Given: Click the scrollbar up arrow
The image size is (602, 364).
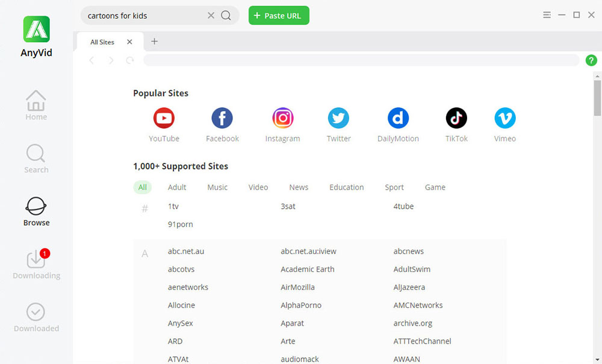Looking at the screenshot, I should pyautogui.click(x=597, y=76).
